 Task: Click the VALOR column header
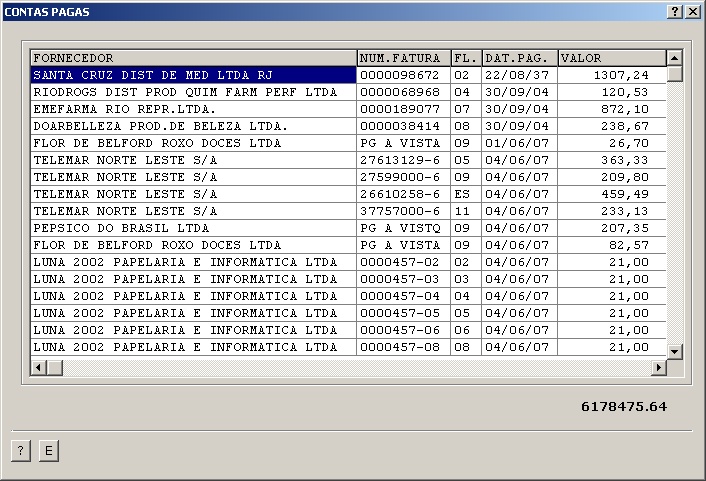point(612,58)
